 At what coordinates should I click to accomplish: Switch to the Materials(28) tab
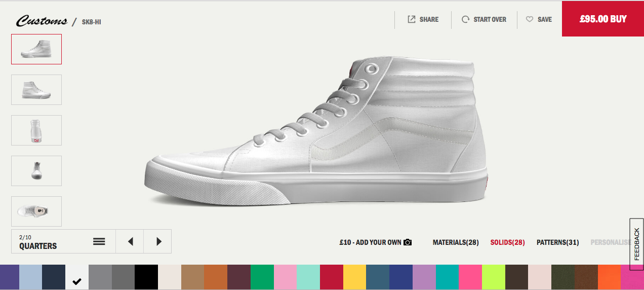pos(456,242)
